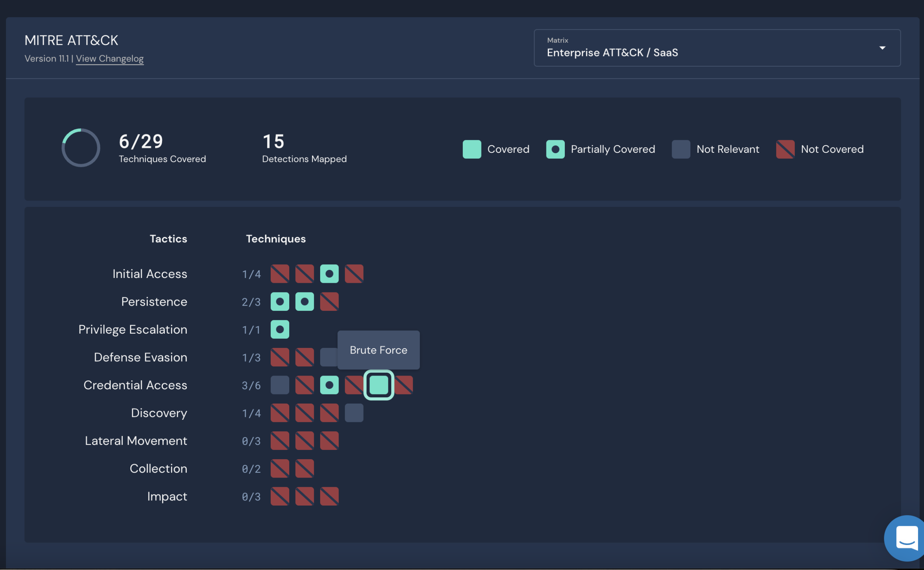Screen dimensions: 924x570
Task: Click the partially covered Initial Access tile
Action: [x=329, y=274]
